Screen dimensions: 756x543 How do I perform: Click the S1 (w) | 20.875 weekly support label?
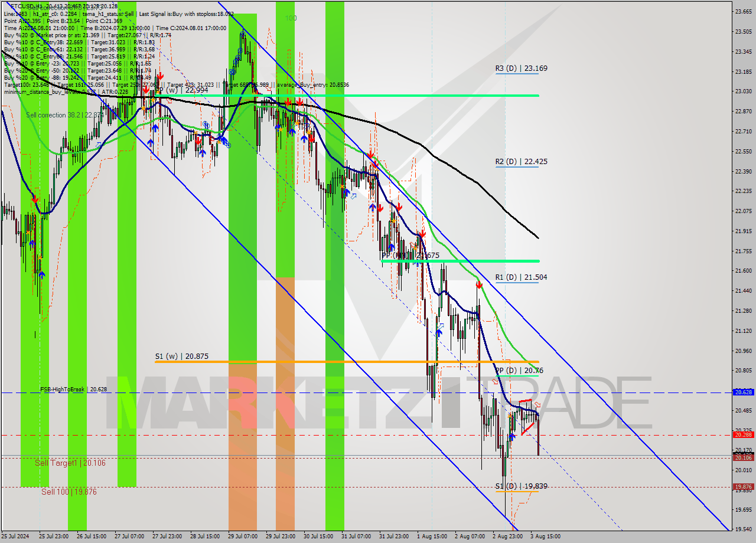(x=182, y=356)
